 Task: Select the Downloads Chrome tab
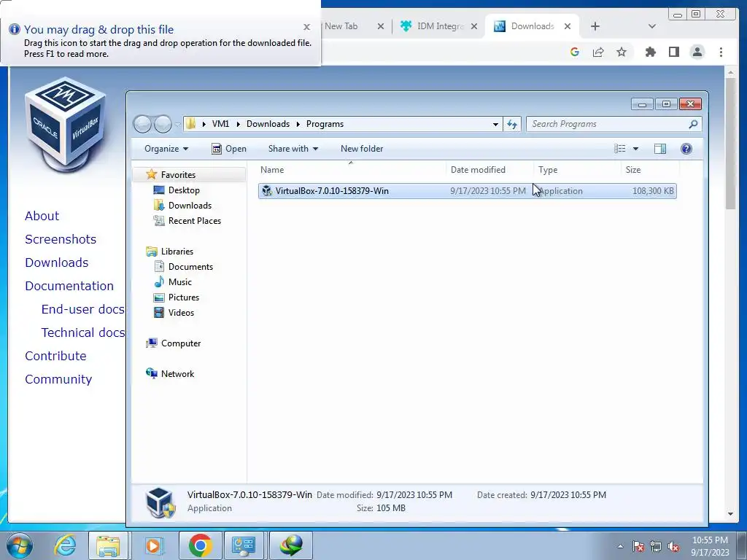pyautogui.click(x=532, y=26)
